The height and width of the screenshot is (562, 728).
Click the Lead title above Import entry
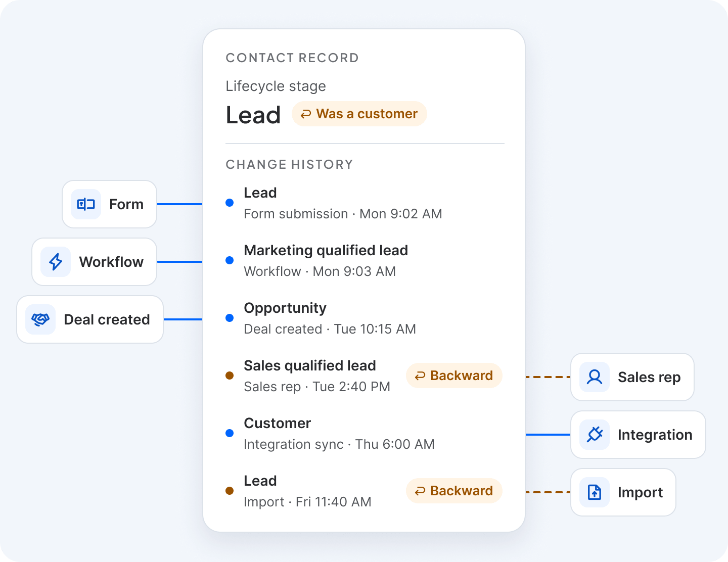(x=260, y=481)
